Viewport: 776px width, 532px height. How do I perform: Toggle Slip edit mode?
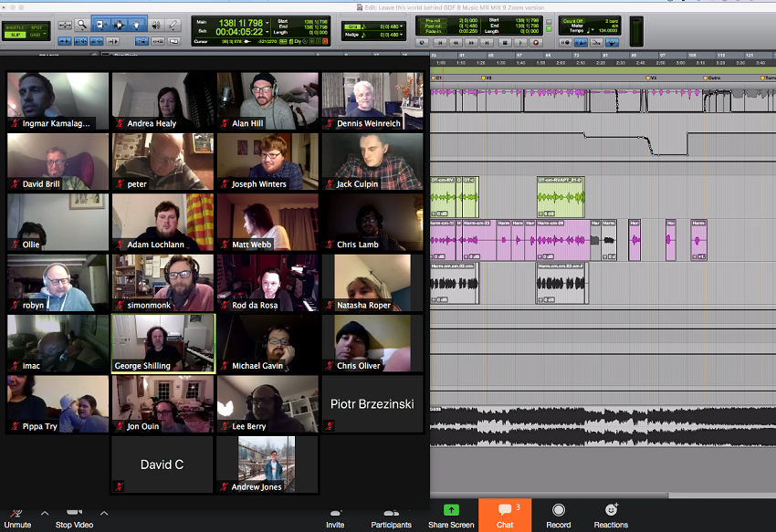(15, 35)
